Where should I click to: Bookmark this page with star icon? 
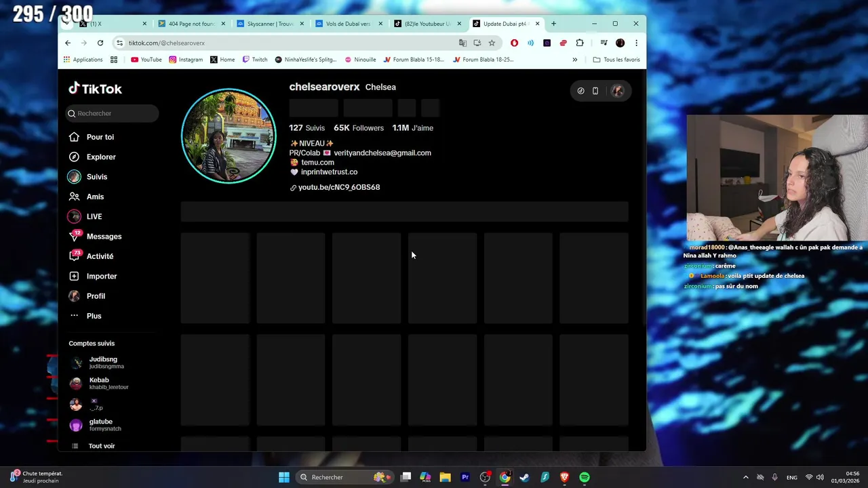[492, 43]
